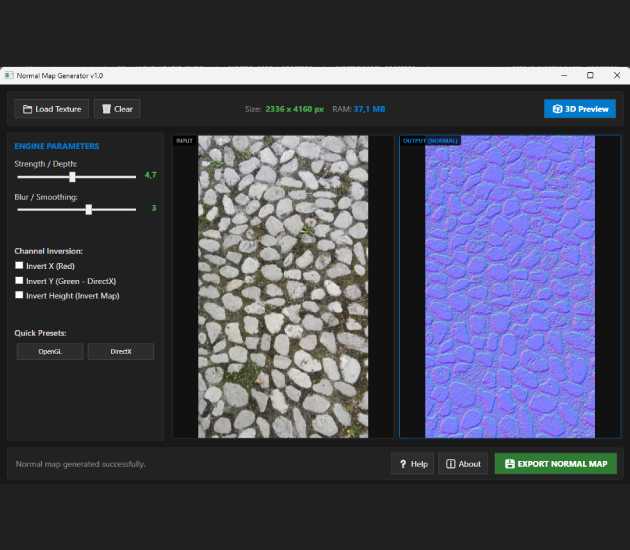Click the status message Normal map generated successfully

[81, 464]
